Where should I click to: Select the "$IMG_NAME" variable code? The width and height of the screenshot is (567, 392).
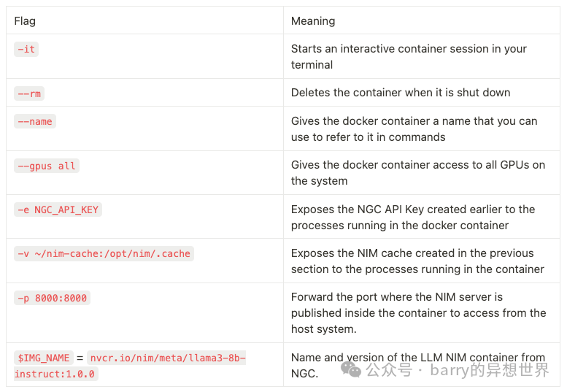point(44,358)
